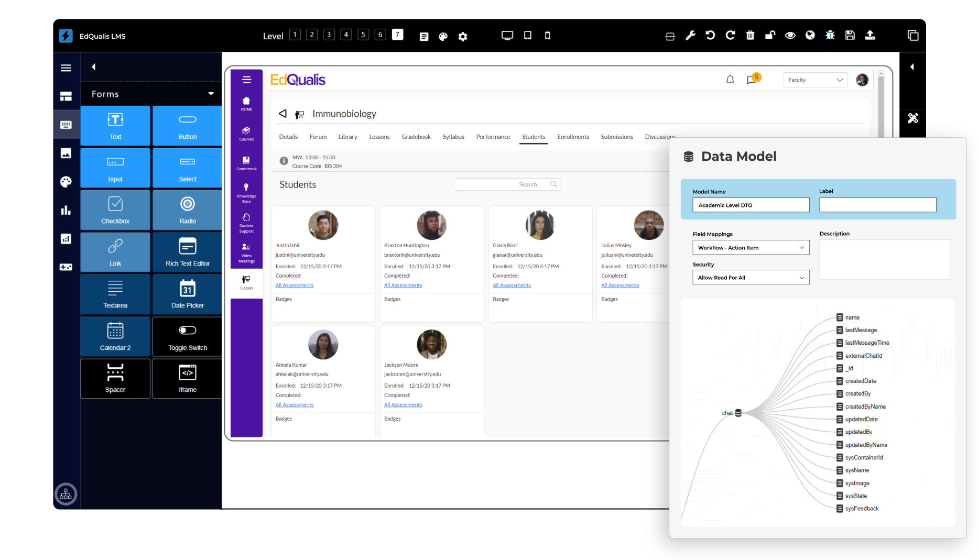Open the Gradebook tab
Screen dimensions: 978x560
click(416, 137)
